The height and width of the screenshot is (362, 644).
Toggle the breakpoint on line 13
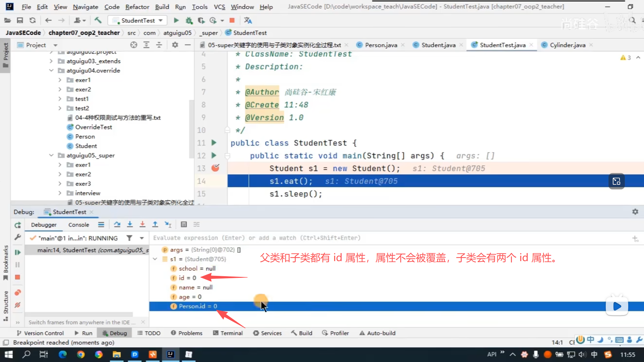(215, 168)
